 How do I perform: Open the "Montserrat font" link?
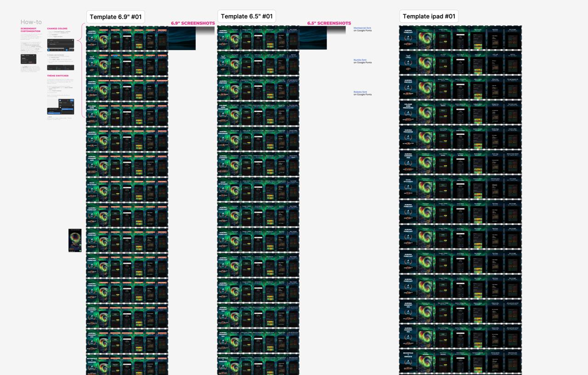(x=362, y=28)
